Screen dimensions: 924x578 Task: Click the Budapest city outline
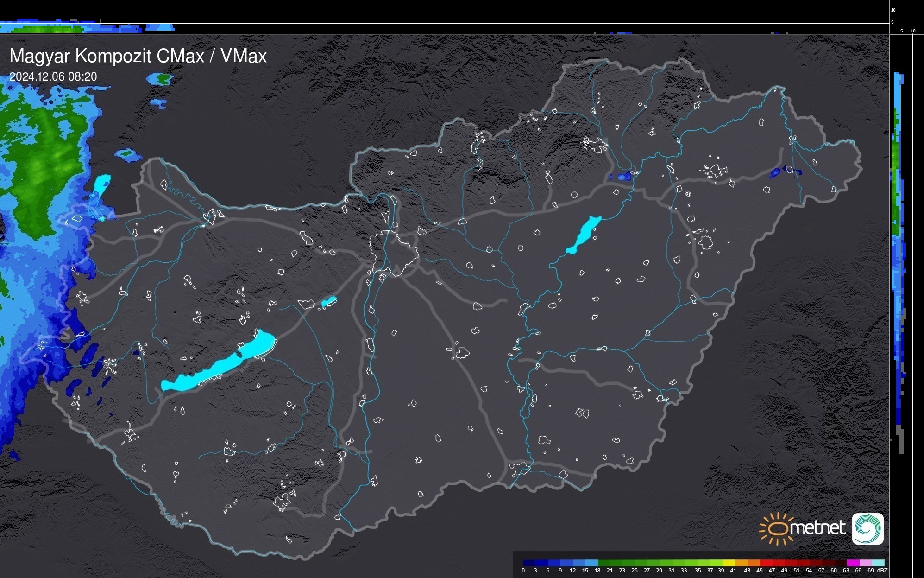[x=394, y=253]
